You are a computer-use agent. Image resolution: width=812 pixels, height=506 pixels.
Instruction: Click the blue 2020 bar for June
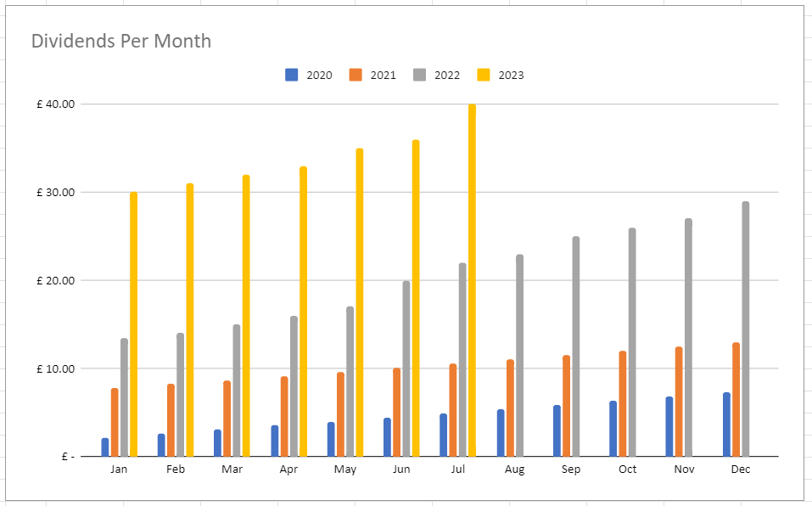[x=388, y=437]
